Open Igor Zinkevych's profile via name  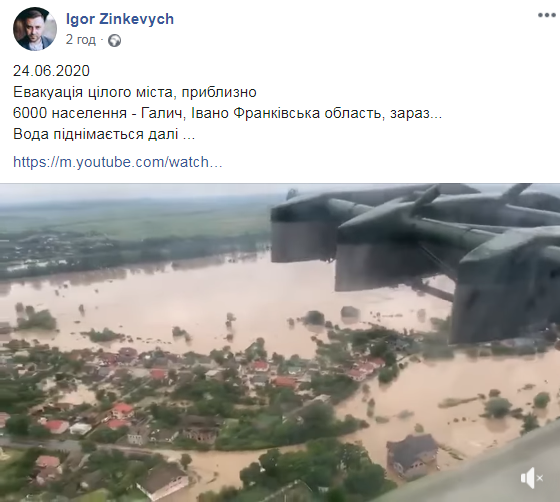(120, 19)
